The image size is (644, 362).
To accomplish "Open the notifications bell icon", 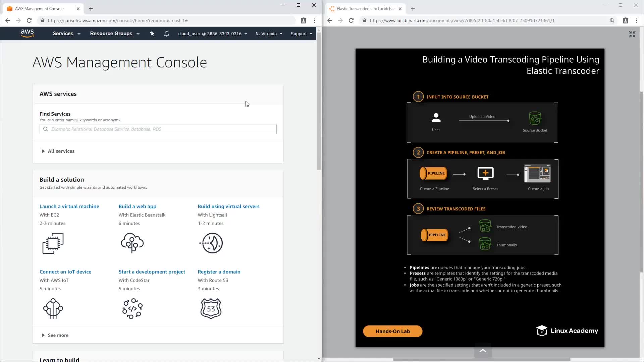I will point(166,34).
